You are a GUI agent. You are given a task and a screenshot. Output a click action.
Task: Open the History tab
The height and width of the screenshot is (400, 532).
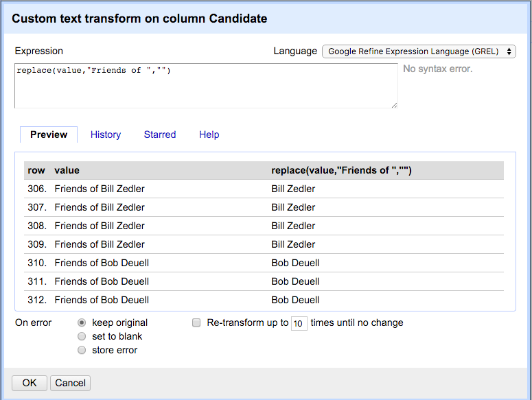tap(106, 134)
